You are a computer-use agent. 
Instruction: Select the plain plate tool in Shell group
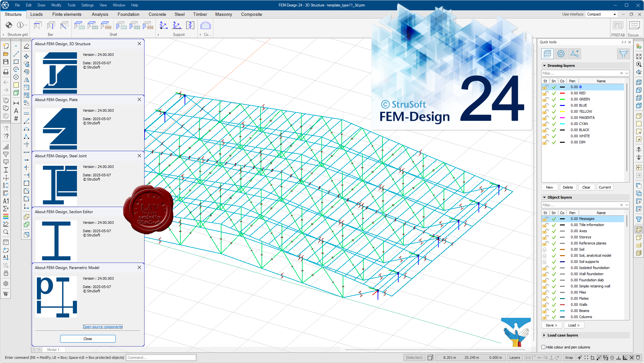(79, 25)
